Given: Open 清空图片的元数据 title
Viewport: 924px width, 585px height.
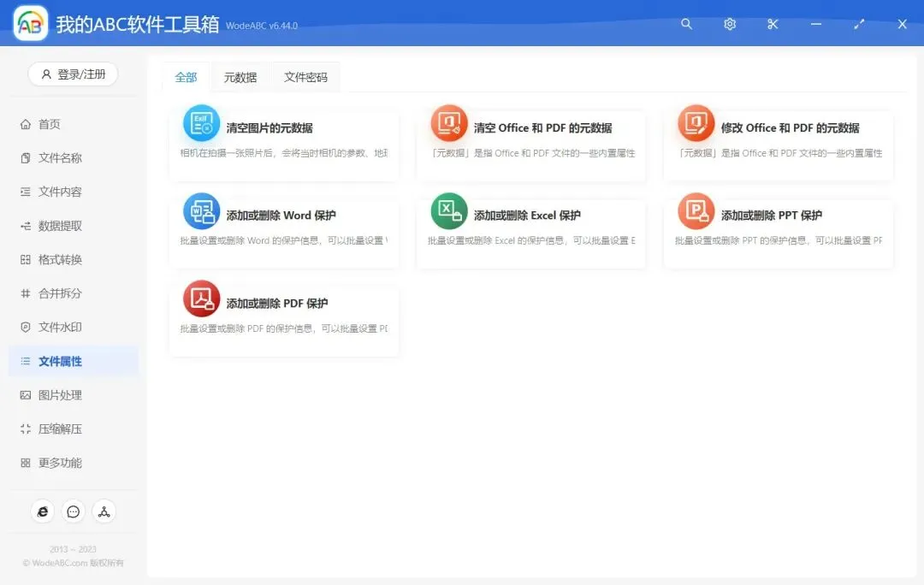Looking at the screenshot, I should [269, 127].
